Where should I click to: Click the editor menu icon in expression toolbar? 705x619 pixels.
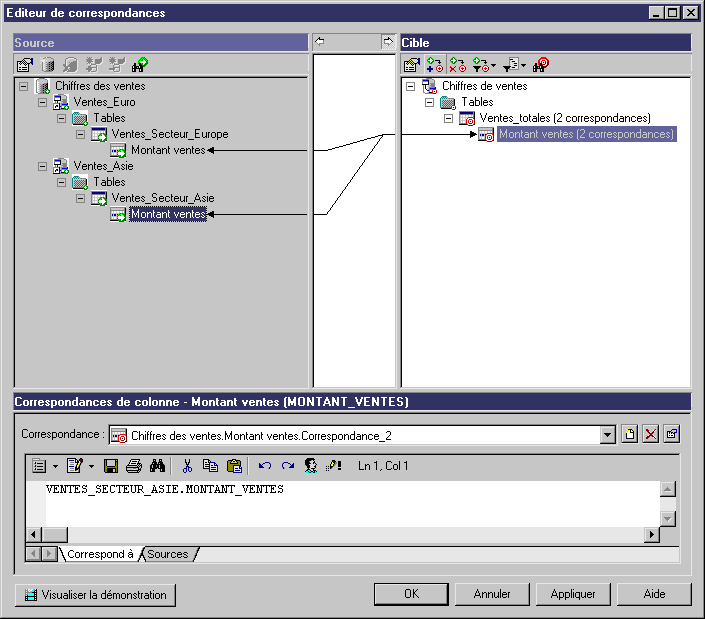pos(39,466)
